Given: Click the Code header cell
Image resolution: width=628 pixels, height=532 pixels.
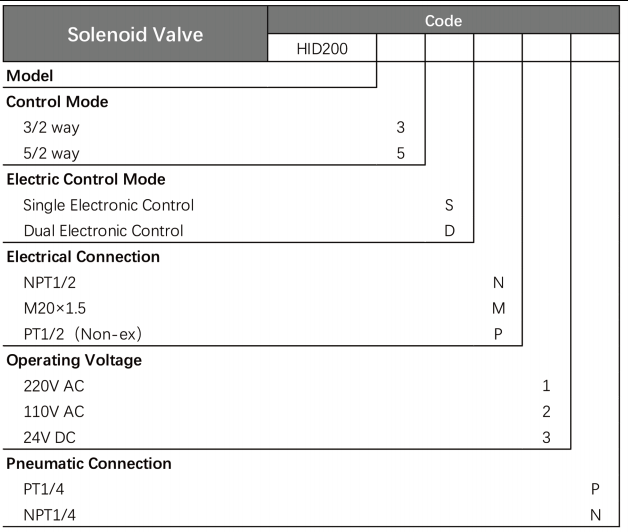Looking at the screenshot, I should (x=443, y=19).
